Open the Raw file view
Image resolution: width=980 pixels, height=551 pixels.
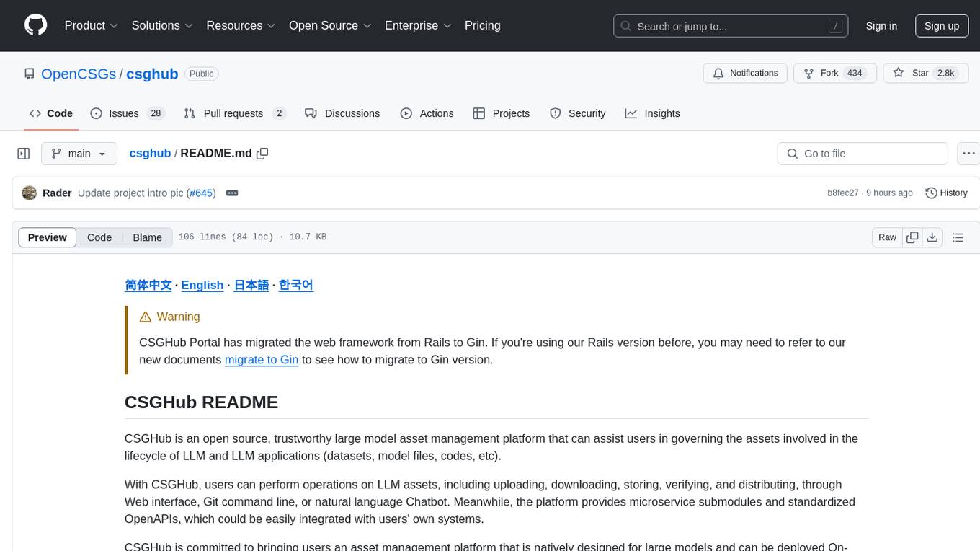click(x=887, y=237)
